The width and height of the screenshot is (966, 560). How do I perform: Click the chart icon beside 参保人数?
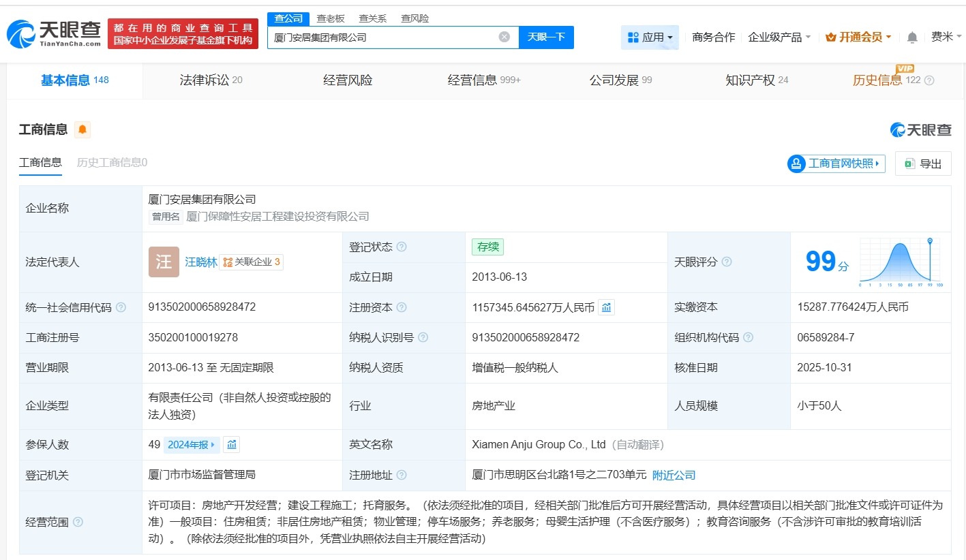(x=232, y=444)
